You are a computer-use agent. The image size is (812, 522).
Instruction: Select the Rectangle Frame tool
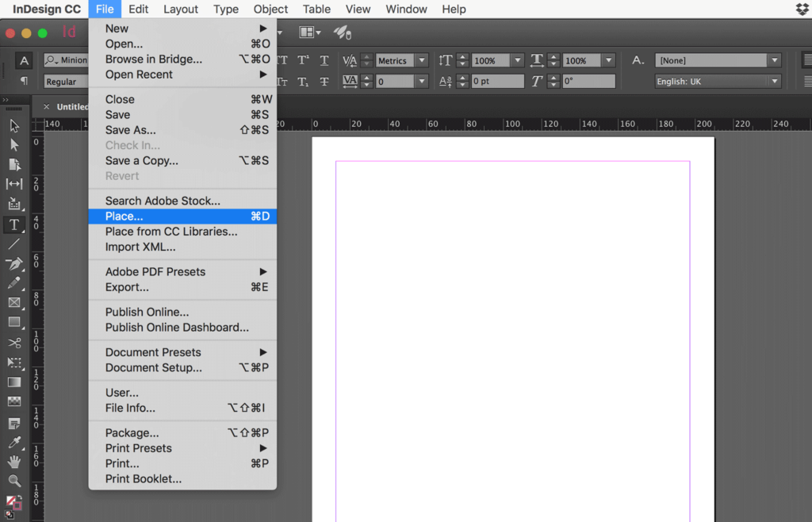13,303
